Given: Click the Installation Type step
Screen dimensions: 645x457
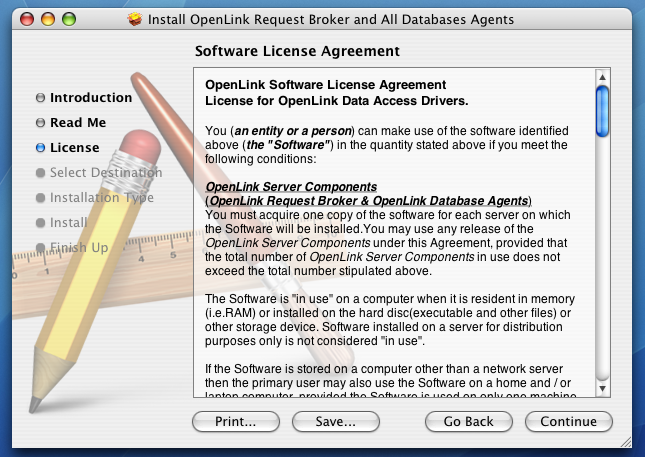Looking at the screenshot, I should click(x=102, y=198).
